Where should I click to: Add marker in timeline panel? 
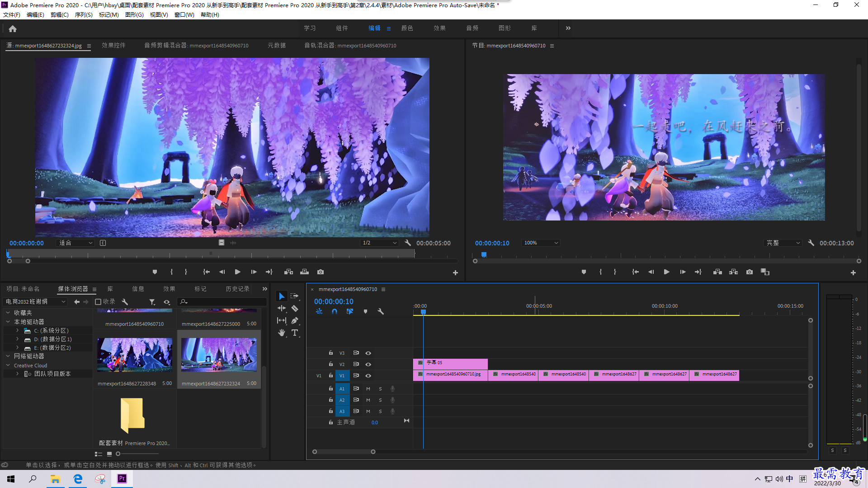point(365,311)
